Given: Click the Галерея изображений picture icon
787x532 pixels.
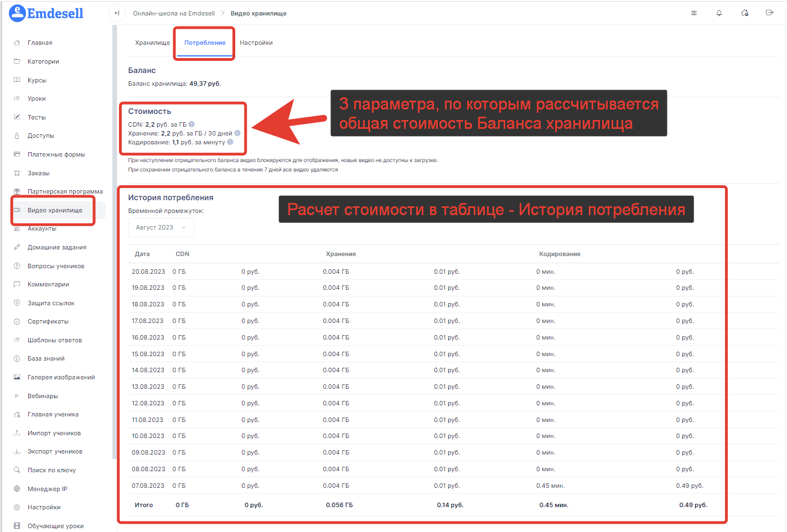Looking at the screenshot, I should (x=17, y=377).
